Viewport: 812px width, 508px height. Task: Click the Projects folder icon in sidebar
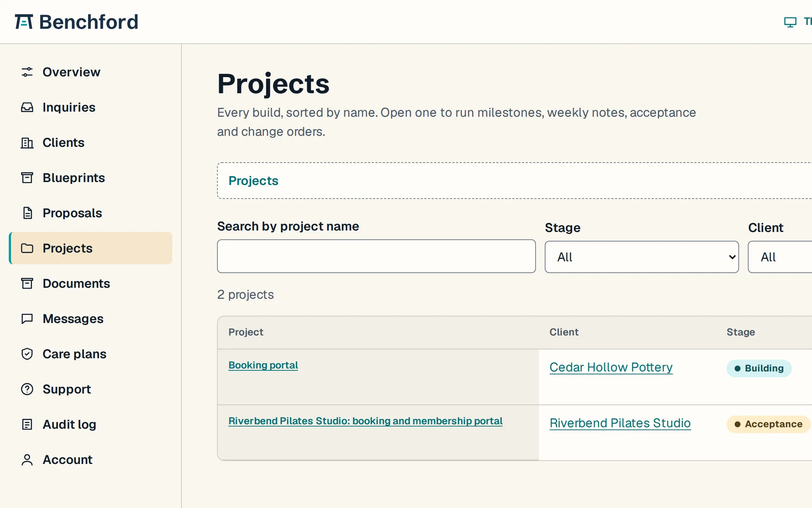point(27,248)
